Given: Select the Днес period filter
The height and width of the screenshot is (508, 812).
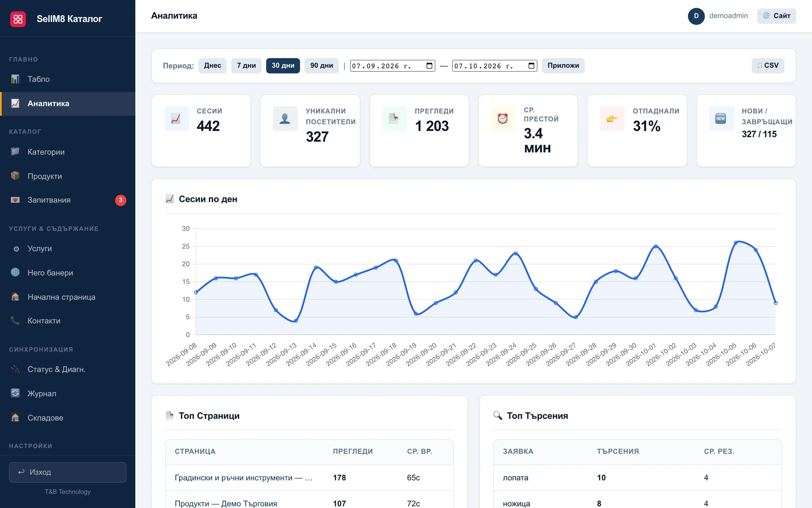Looking at the screenshot, I should click(x=212, y=66).
